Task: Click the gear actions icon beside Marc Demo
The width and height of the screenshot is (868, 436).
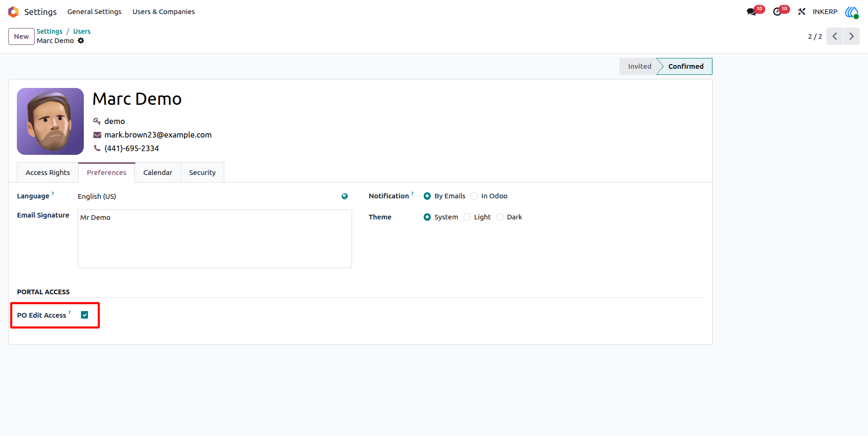Action: (81, 41)
